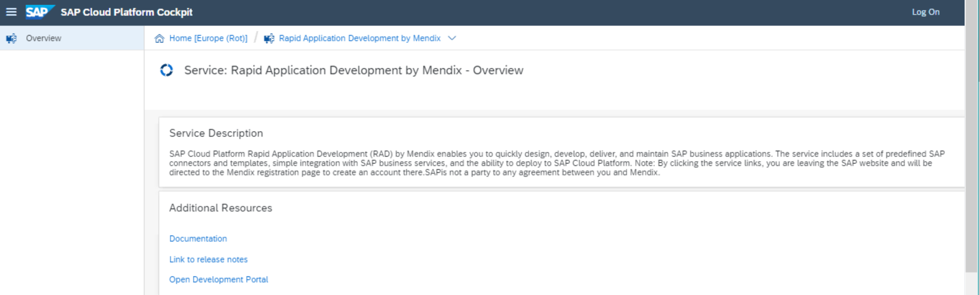
Task: Open the hamburger navigation menu
Action: coord(11,12)
